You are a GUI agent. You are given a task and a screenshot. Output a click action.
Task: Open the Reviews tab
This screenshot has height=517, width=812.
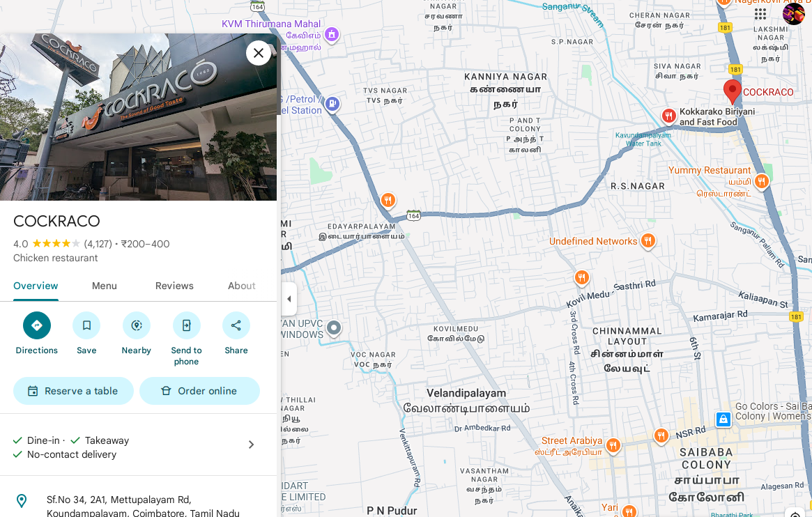click(174, 286)
